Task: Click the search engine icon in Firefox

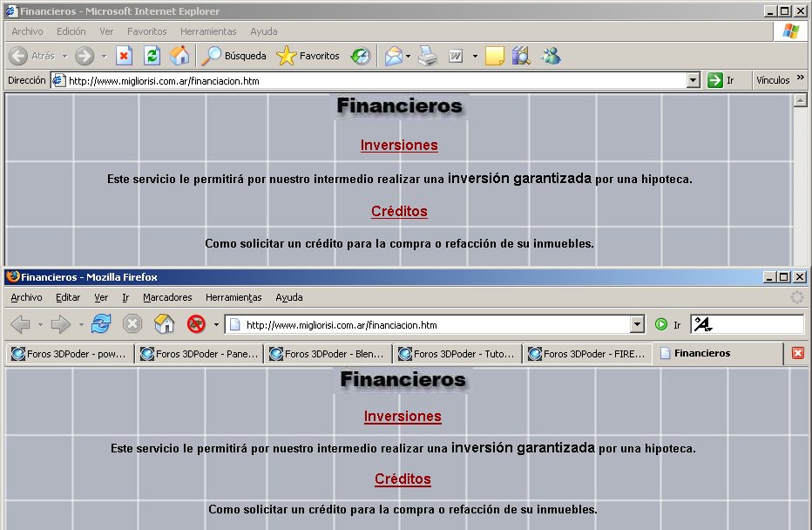Action: 703,325
